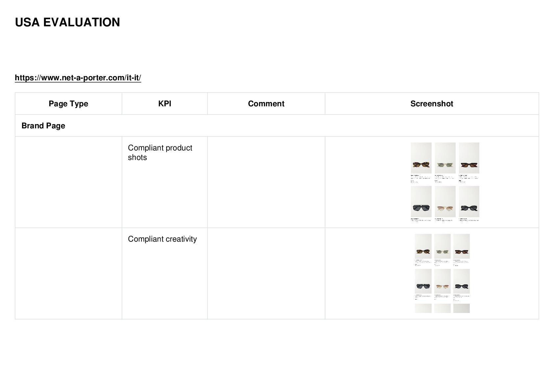Click green-lens sunglasses thumbnail in product shots screenshot
Image resolution: width=554 pixels, height=392 pixels.
click(x=445, y=158)
